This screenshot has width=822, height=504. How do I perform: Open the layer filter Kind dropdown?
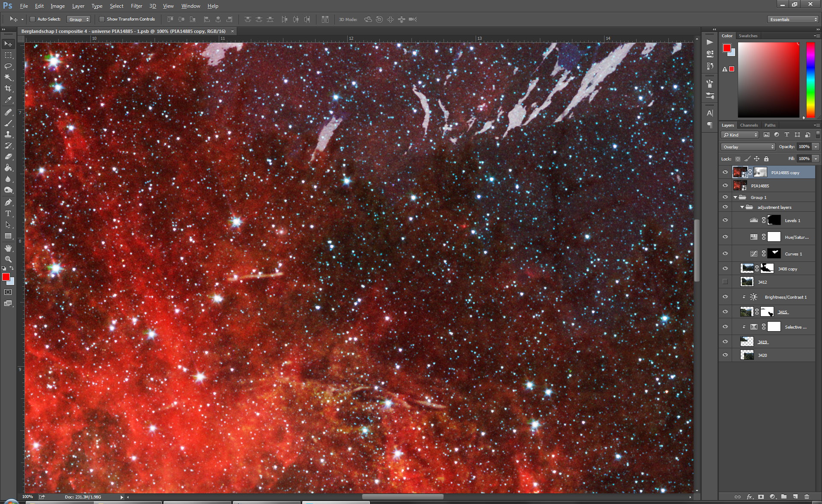pos(740,135)
